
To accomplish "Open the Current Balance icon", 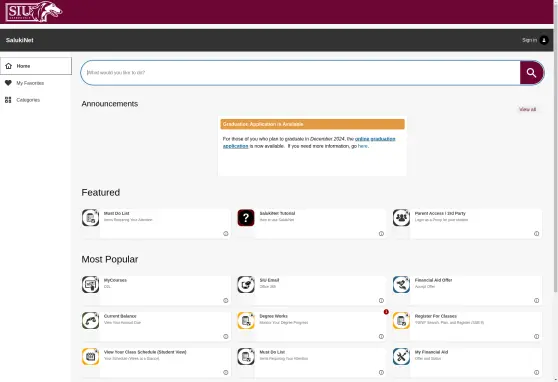I will (90, 320).
